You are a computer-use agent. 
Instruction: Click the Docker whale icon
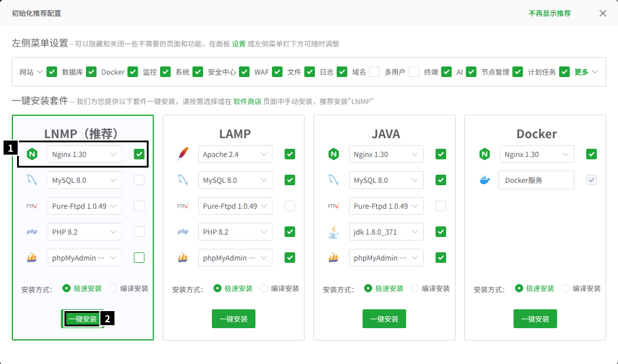coord(485,181)
